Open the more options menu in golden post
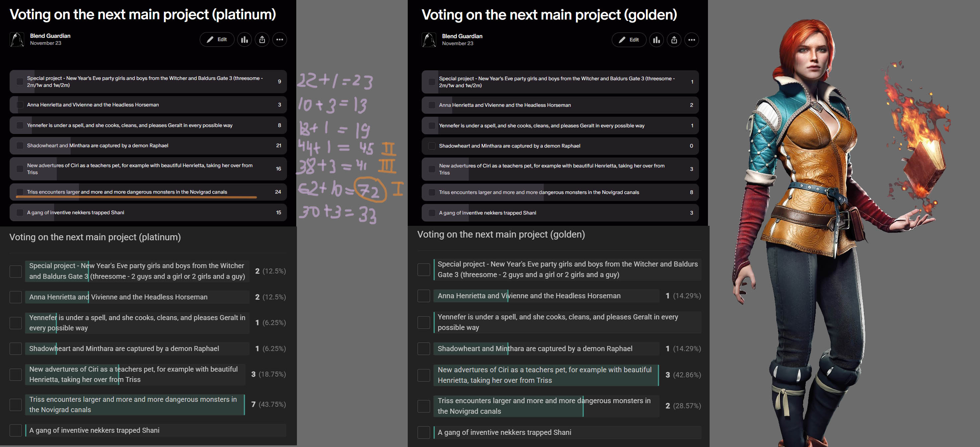 pyautogui.click(x=692, y=40)
